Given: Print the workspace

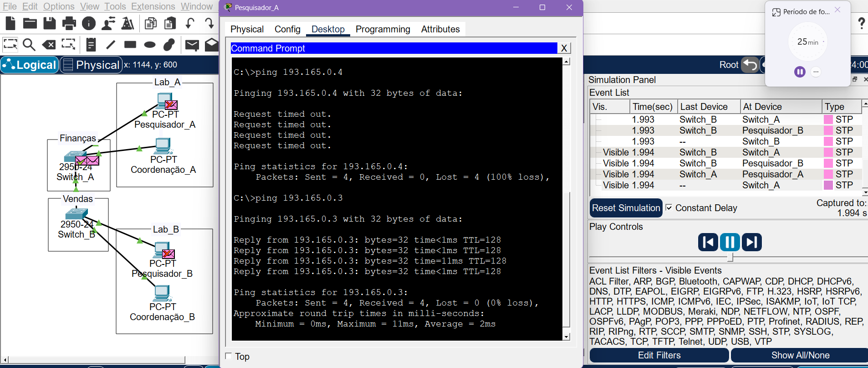Looking at the screenshot, I should 69,23.
